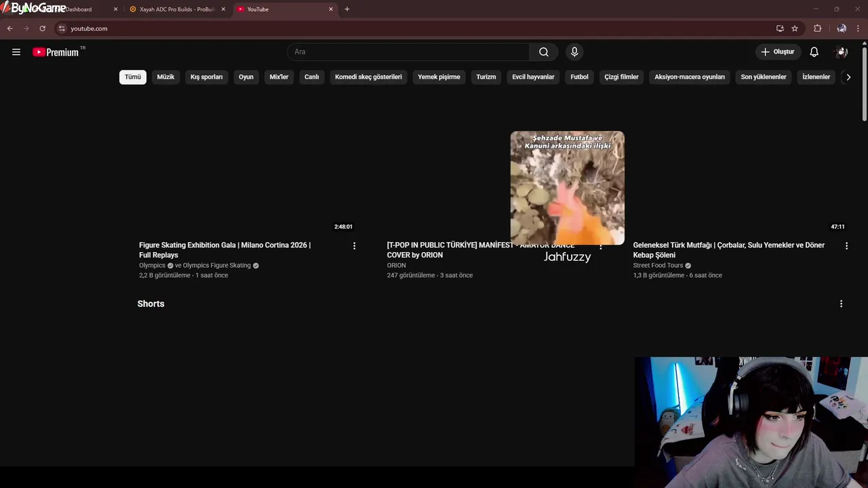Go back with browser back arrow
The image size is (868, 488).
point(9,28)
